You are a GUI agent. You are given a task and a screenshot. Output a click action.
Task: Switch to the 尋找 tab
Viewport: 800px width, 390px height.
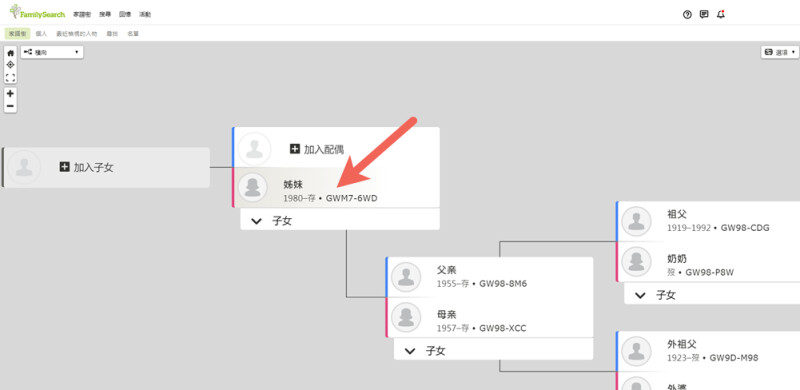click(112, 34)
